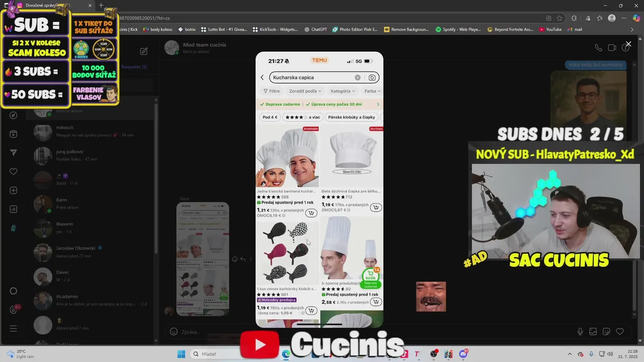Click the Mod team cucinis chat header
This screenshot has width=644, height=362.
196,48
